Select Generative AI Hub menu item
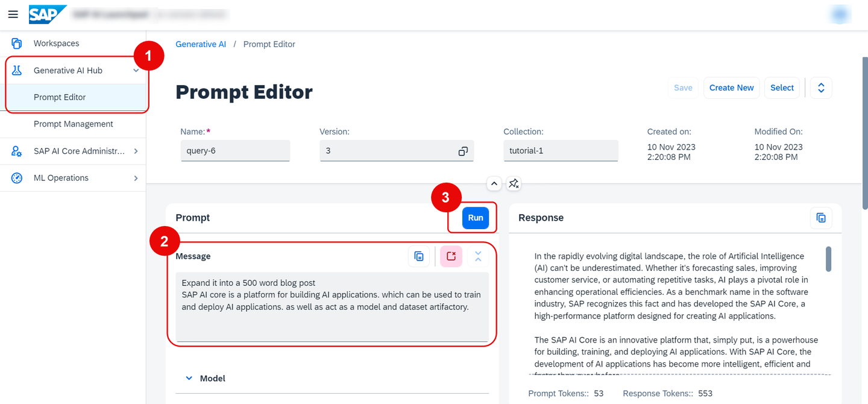The image size is (868, 404). pos(68,71)
